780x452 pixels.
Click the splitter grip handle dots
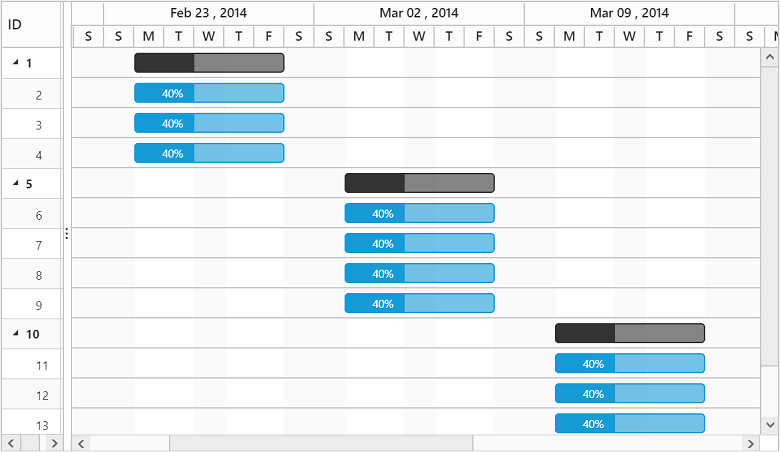click(x=67, y=234)
